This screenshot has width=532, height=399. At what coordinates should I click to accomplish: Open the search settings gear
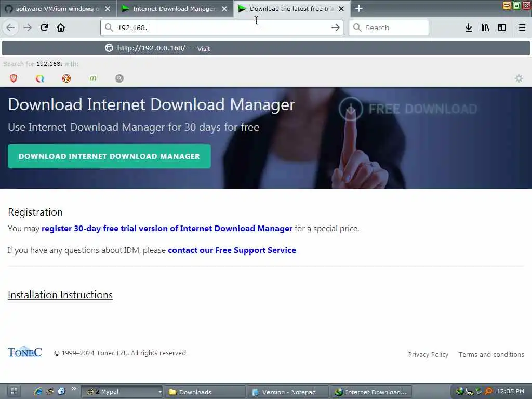coord(519,78)
